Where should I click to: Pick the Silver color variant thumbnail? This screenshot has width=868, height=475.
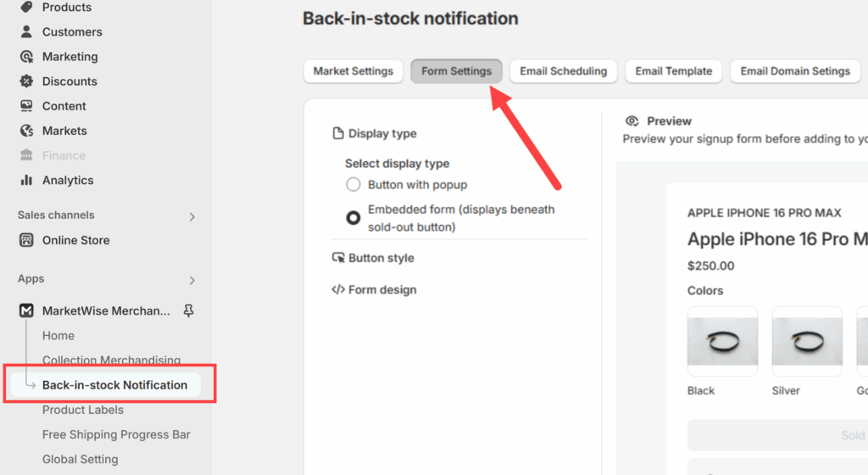tap(807, 341)
